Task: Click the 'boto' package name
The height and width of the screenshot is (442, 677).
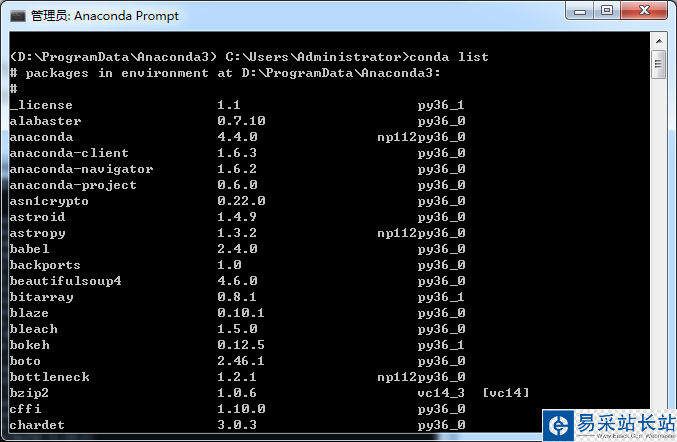Action: pyautogui.click(x=25, y=361)
